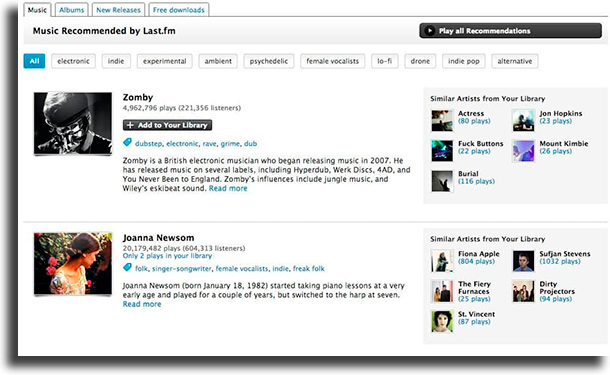Switch to the Music tab
The height and width of the screenshot is (375, 610).
click(37, 10)
